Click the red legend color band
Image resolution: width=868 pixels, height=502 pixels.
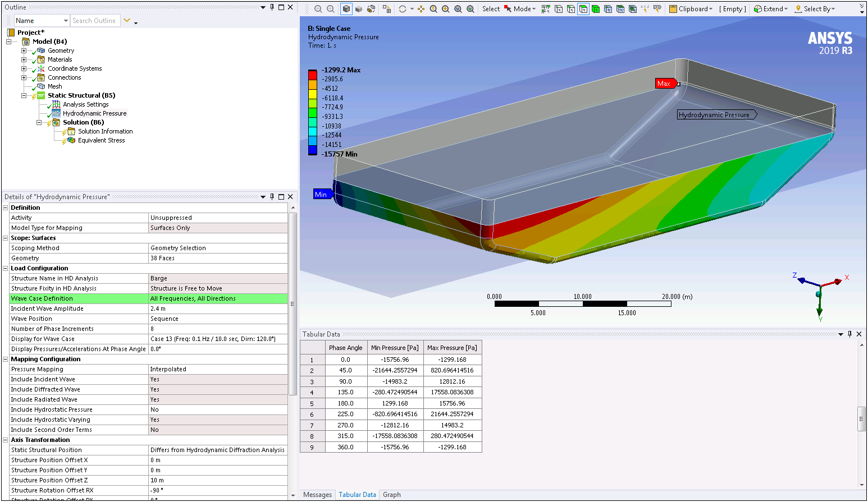[x=313, y=75]
